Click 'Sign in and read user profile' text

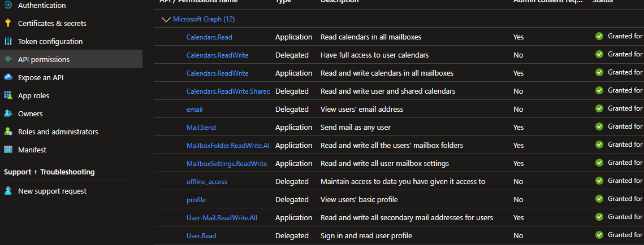366,235
